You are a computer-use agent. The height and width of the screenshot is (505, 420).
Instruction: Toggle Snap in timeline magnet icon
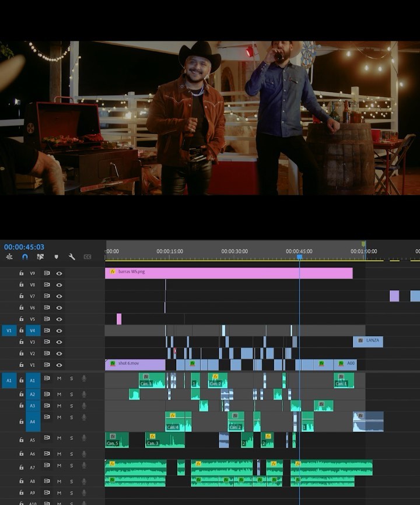(24, 257)
